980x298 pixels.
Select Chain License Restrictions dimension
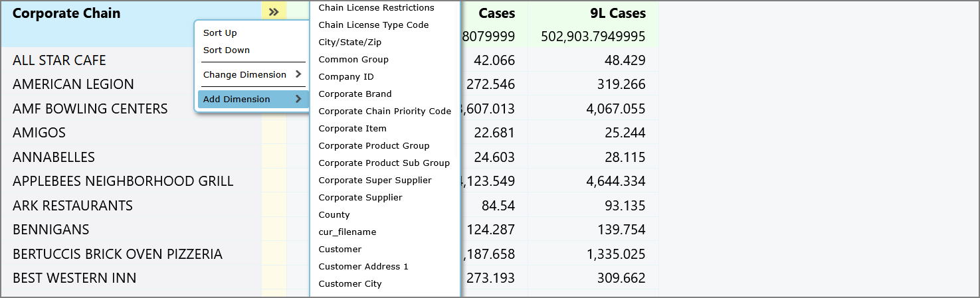376,8
